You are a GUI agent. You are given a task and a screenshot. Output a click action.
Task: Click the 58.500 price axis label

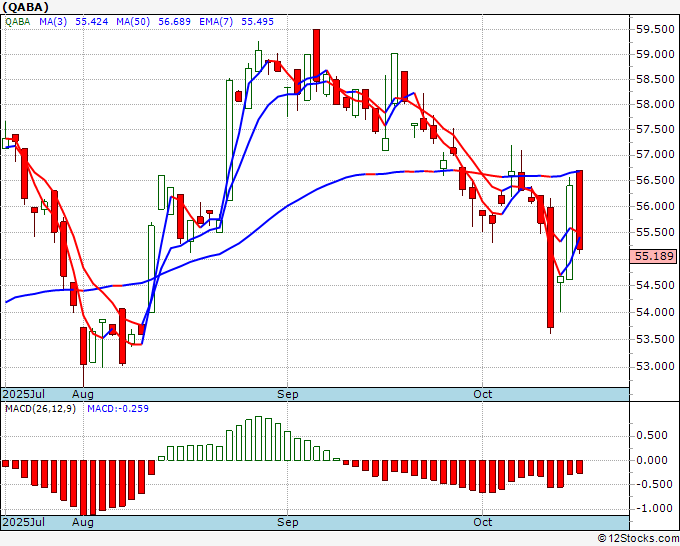coord(655,79)
